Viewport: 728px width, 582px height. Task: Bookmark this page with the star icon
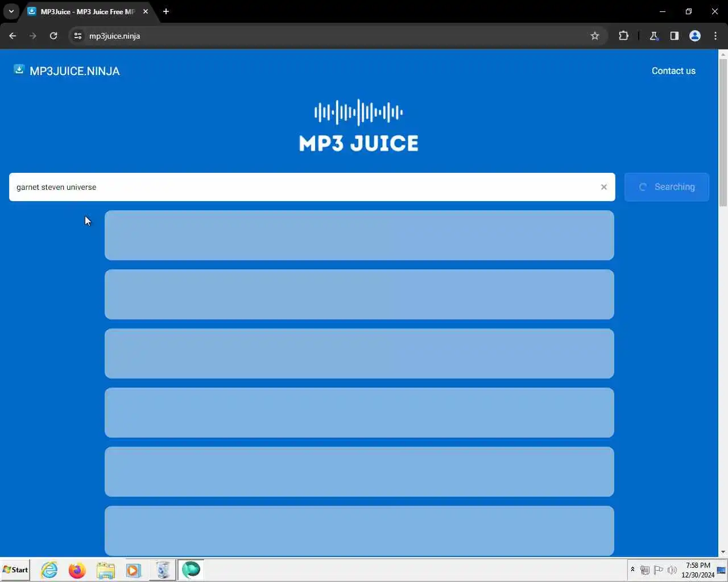click(595, 36)
